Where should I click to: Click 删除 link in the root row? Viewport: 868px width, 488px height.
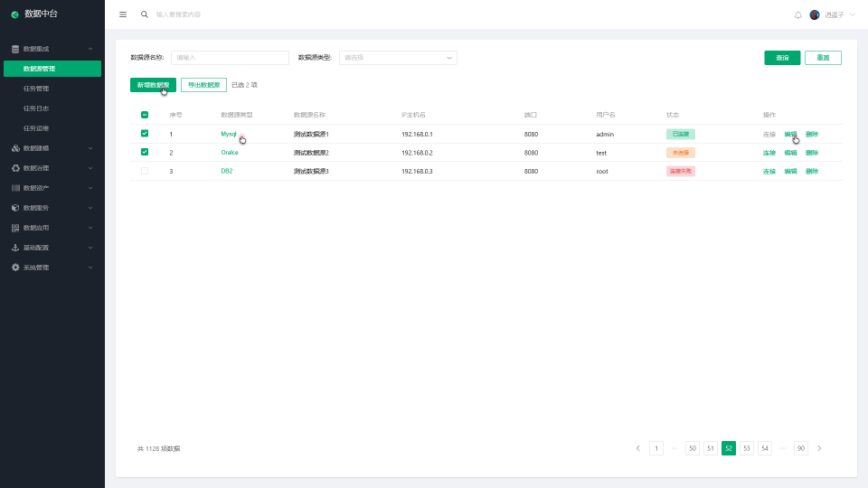point(812,172)
